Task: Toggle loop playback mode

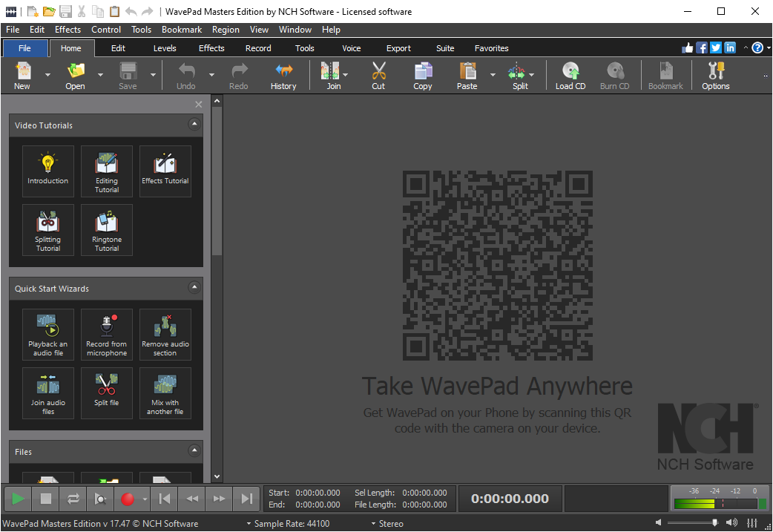Action: pyautogui.click(x=73, y=499)
